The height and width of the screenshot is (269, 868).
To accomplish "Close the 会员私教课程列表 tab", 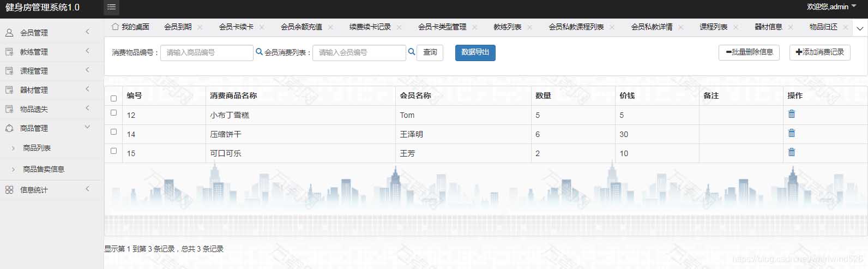I will (x=612, y=27).
